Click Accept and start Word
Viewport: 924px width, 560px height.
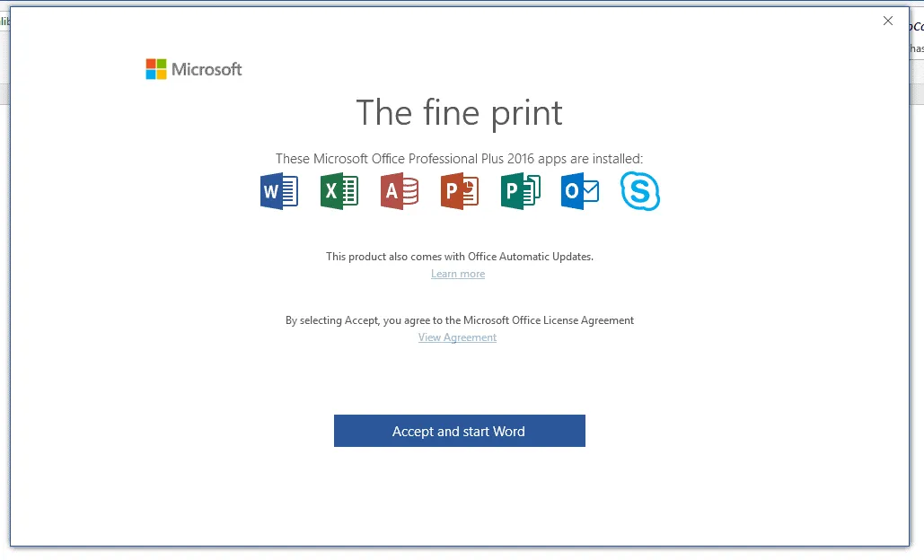459,431
